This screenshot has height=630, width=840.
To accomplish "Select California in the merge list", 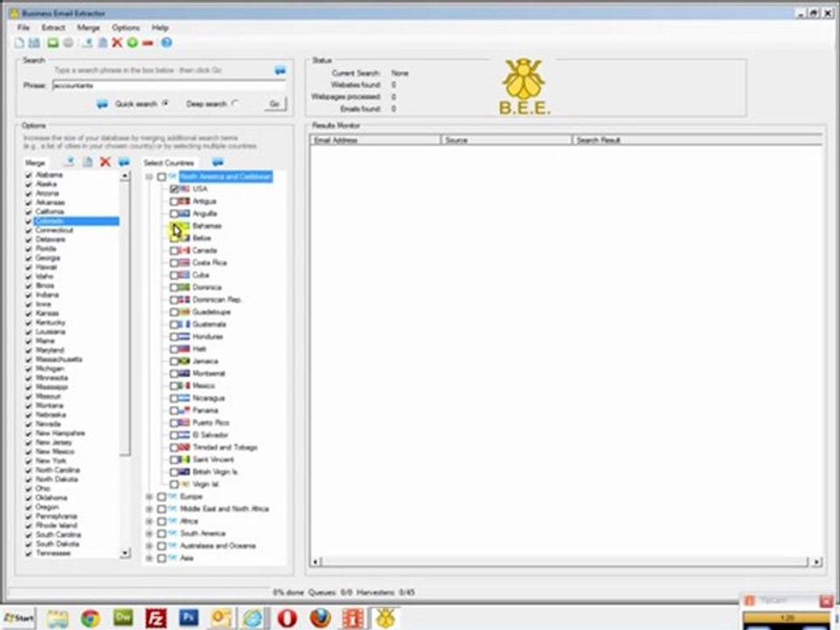I will pos(50,212).
